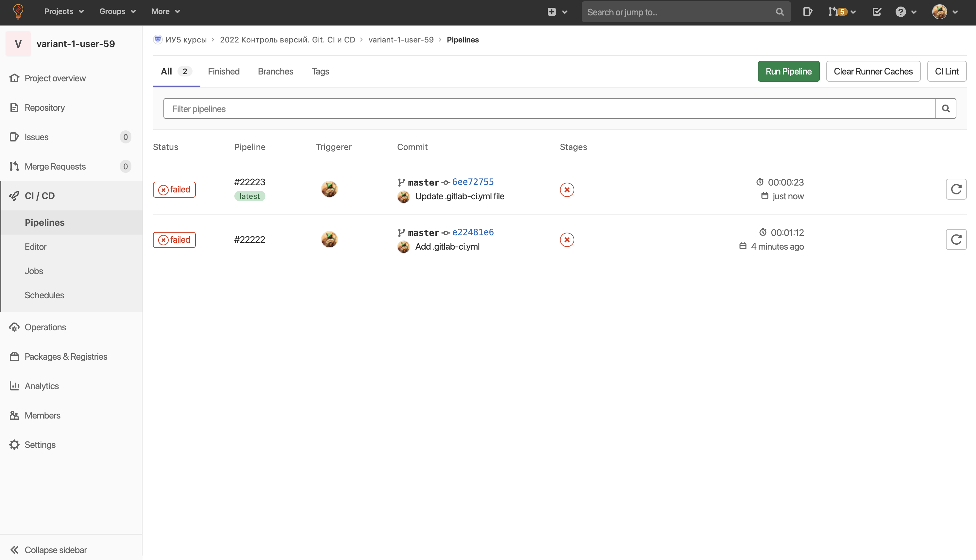Expand the Projects dropdown menu
The image size is (976, 560).
click(64, 11)
